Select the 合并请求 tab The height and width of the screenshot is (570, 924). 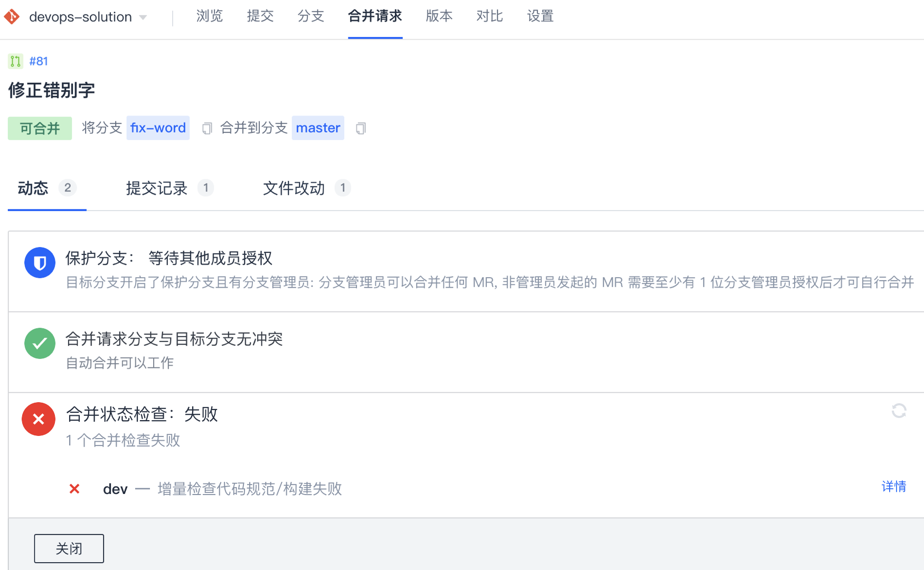[375, 16]
